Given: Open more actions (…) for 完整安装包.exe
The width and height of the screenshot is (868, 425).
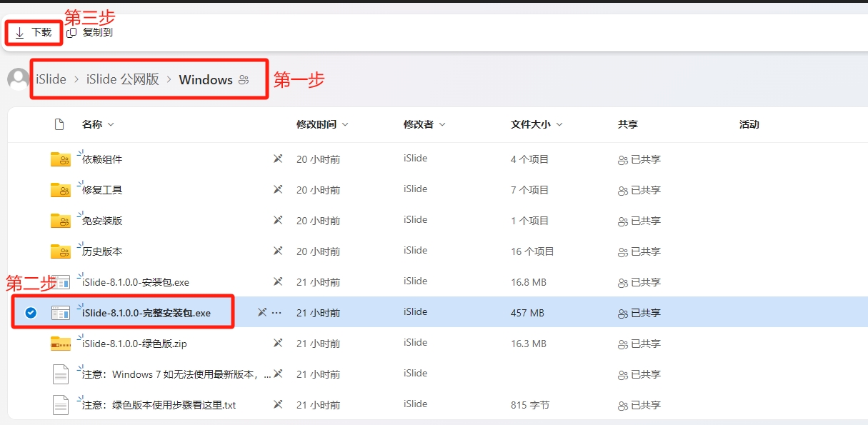Looking at the screenshot, I should (277, 313).
